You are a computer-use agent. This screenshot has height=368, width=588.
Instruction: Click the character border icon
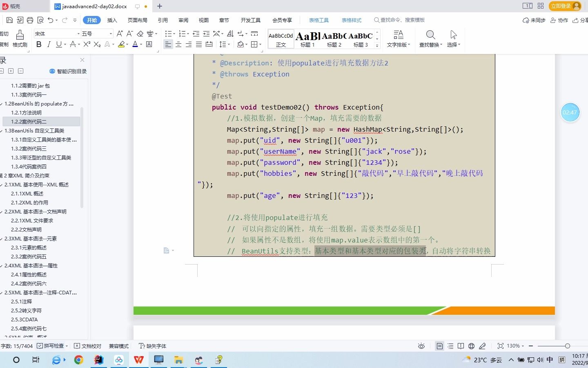(149, 44)
